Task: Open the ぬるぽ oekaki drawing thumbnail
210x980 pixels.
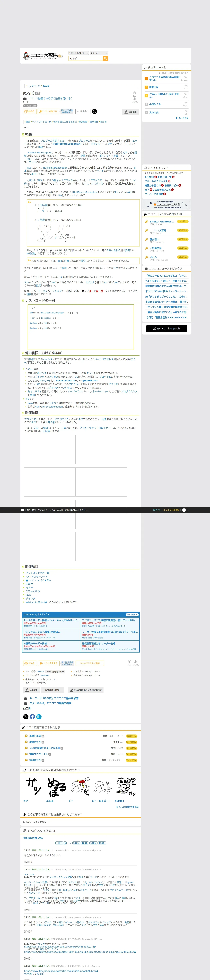Action: click(x=57, y=787)
